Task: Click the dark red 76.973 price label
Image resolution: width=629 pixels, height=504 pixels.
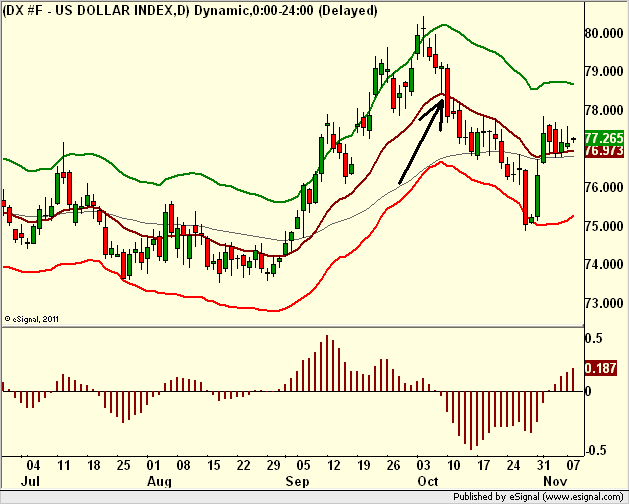Action: [605, 150]
